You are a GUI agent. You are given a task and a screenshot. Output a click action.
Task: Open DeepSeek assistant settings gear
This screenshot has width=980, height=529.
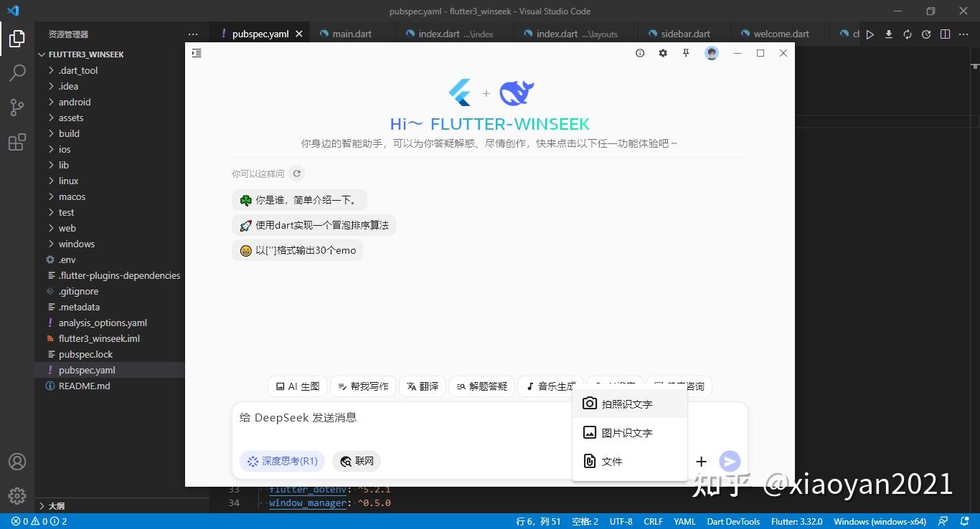[662, 52]
